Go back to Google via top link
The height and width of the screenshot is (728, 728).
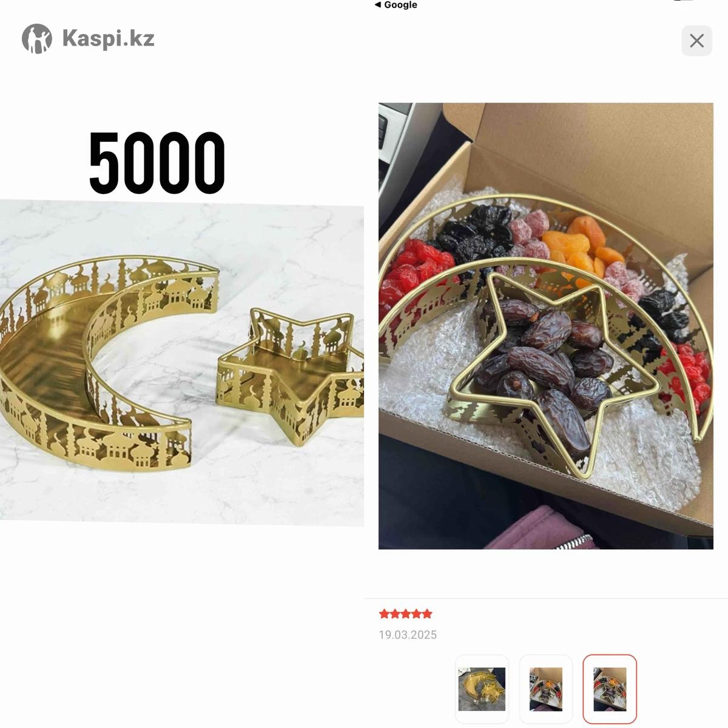396,5
